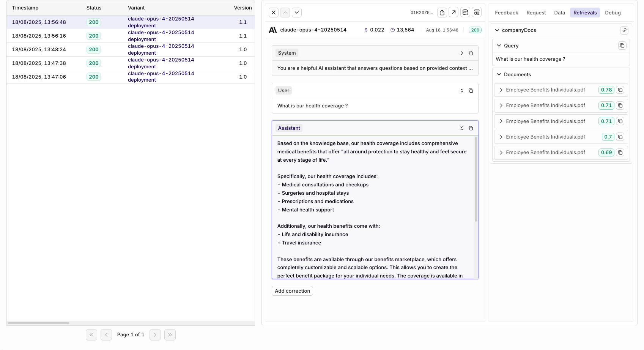This screenshot has width=644, height=350.
Task: Switch to the Feedback tab
Action: [x=506, y=13]
